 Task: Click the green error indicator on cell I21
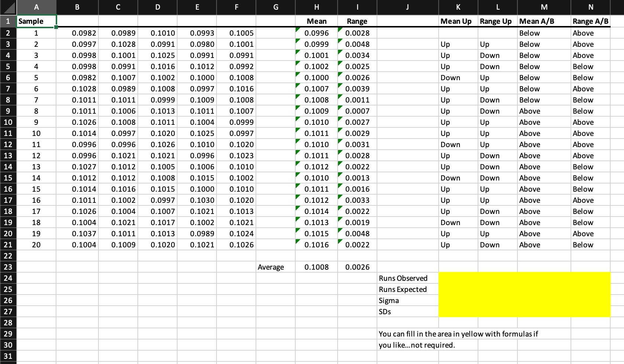coord(340,241)
